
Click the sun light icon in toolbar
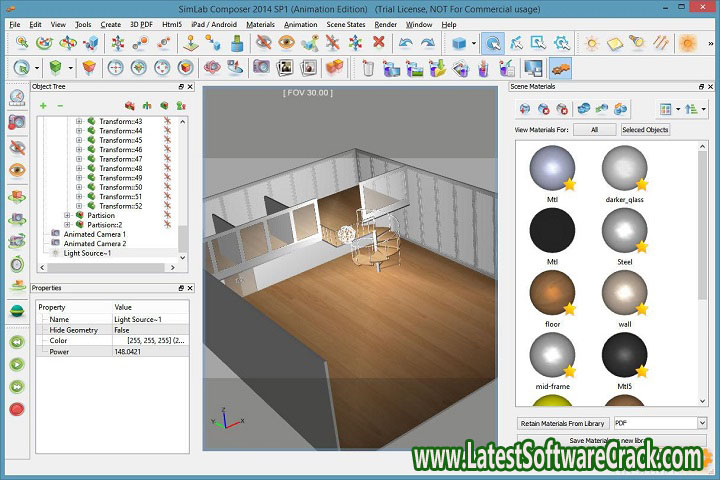[x=592, y=43]
